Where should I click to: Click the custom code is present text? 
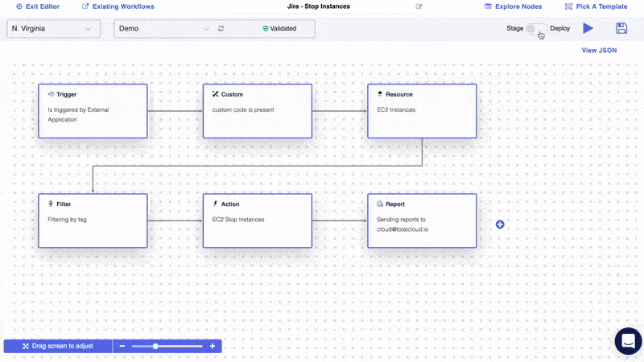click(x=243, y=109)
